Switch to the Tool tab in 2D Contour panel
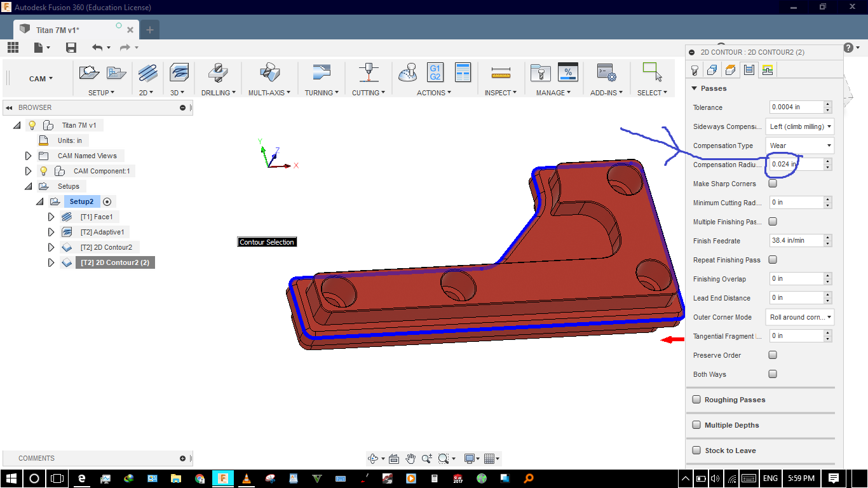This screenshot has width=868, height=488. coord(695,70)
